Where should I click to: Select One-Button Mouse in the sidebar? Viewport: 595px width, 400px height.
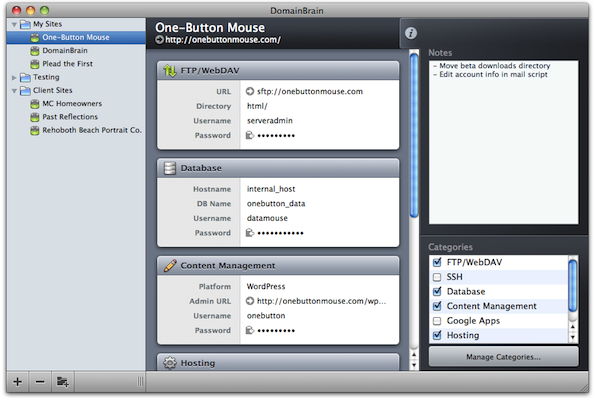pyautogui.click(x=76, y=37)
